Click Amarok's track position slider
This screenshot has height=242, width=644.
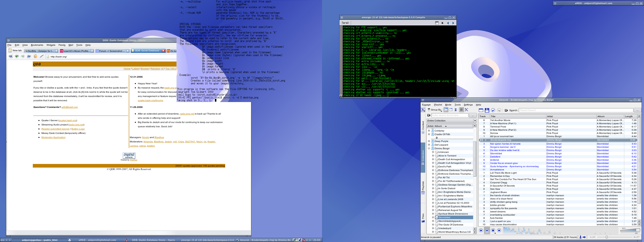point(615,237)
